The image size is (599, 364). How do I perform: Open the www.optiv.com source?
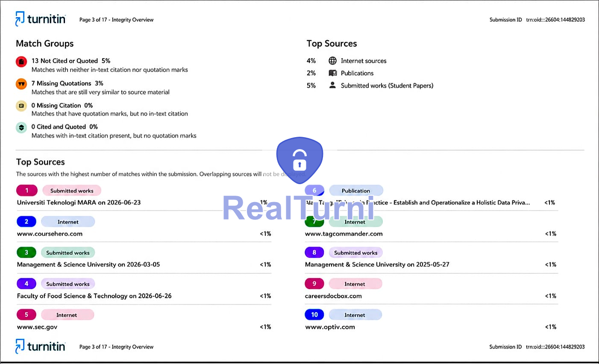coord(330,327)
